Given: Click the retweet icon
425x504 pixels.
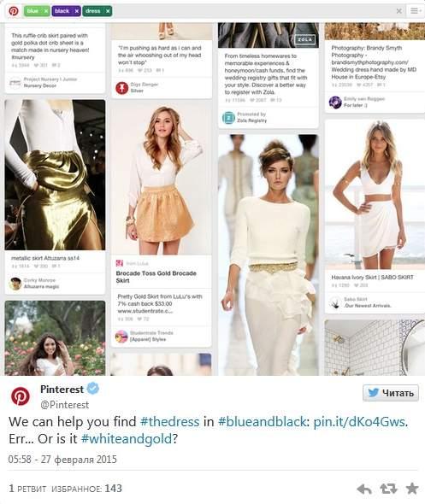Looking at the screenshot, I should pyautogui.click(x=388, y=489).
